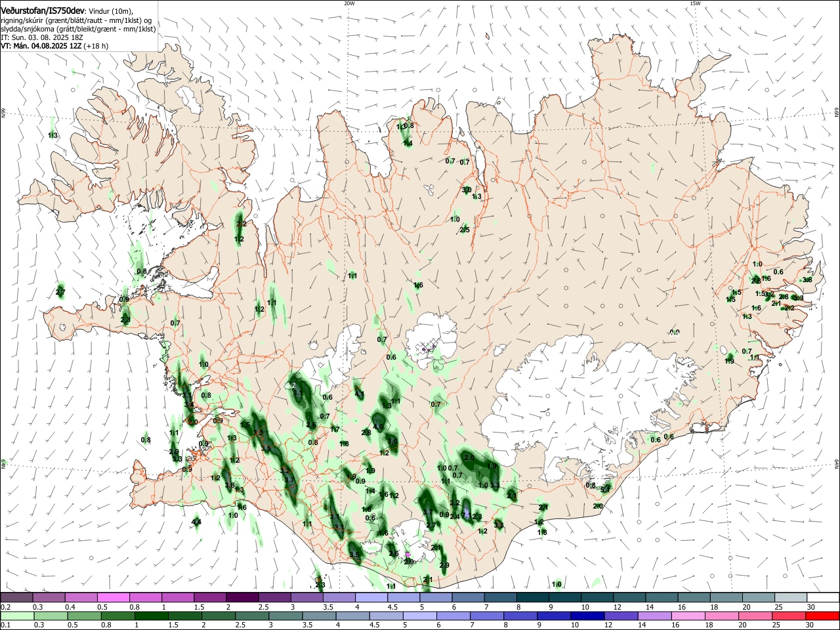Pick the palest green 0.1 rain swatch
This screenshot has width=840, height=630.
pos(16,616)
